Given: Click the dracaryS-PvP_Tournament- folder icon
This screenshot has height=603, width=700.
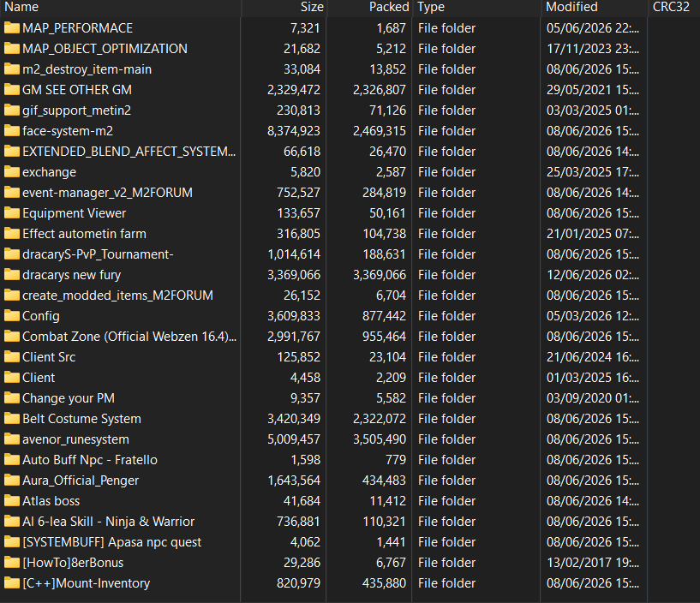Looking at the screenshot, I should coord(12,254).
